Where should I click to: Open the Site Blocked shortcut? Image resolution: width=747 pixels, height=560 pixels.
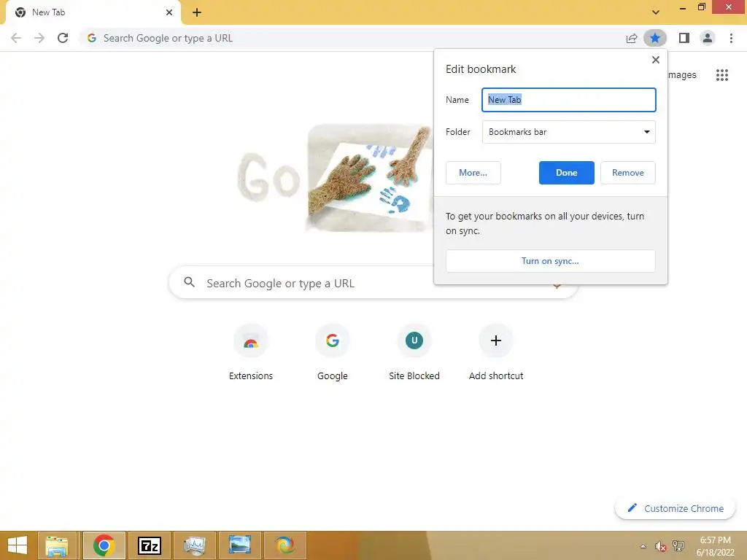click(x=414, y=353)
